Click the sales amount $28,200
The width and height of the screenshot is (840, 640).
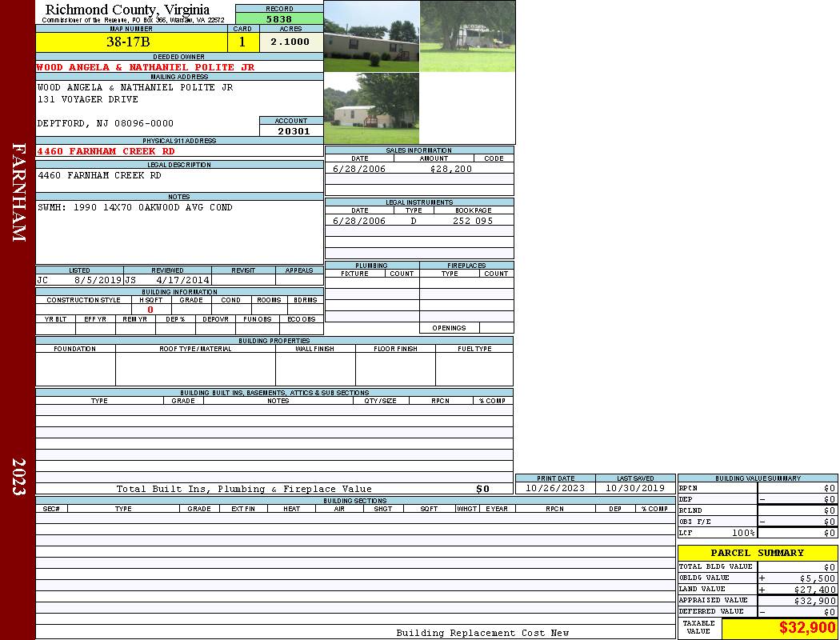pos(450,169)
